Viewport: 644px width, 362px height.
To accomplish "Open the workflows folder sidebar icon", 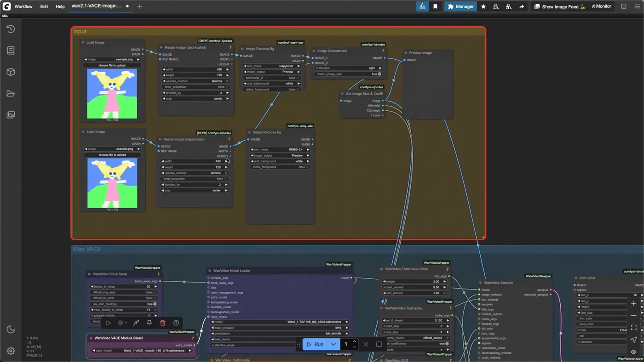I will coord(11,94).
